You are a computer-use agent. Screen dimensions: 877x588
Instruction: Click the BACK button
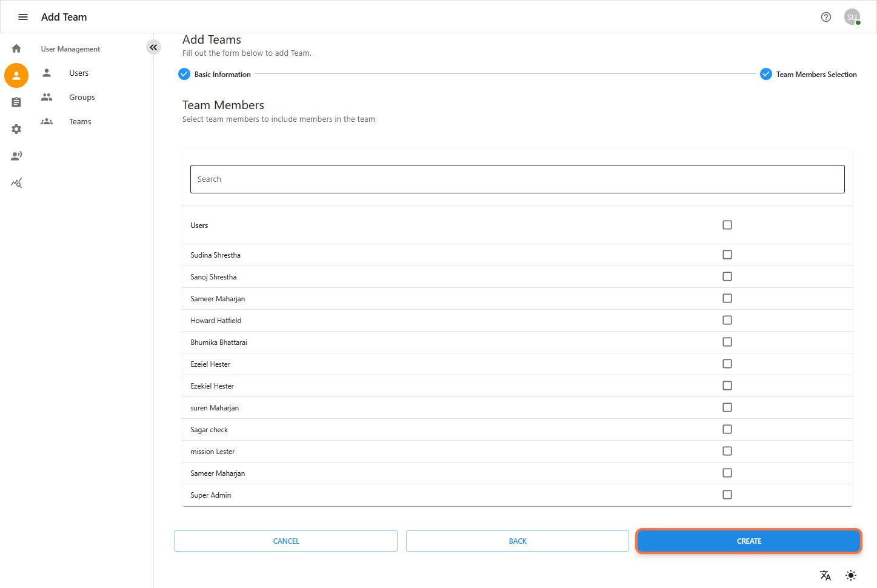pos(517,541)
